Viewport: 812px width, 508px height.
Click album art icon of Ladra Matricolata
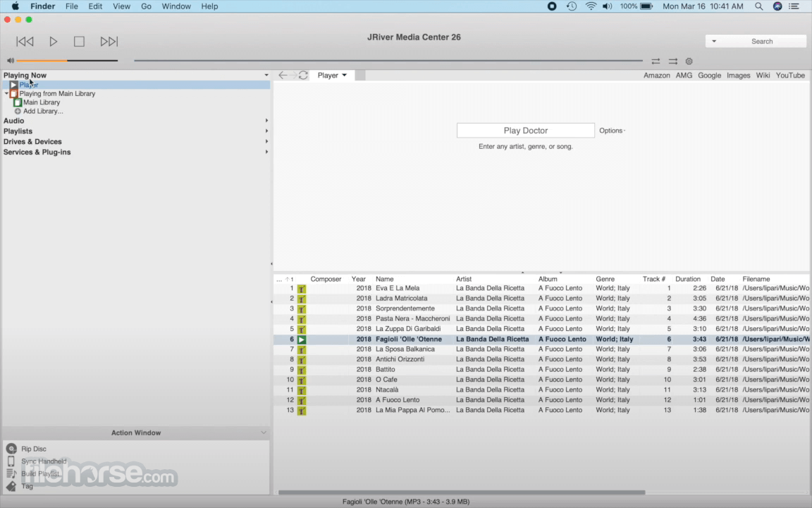pyautogui.click(x=302, y=298)
